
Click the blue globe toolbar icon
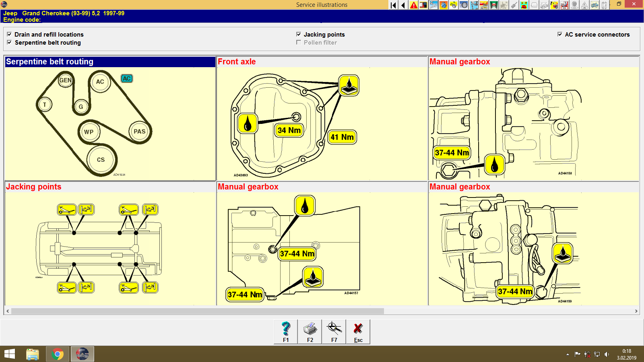click(444, 5)
